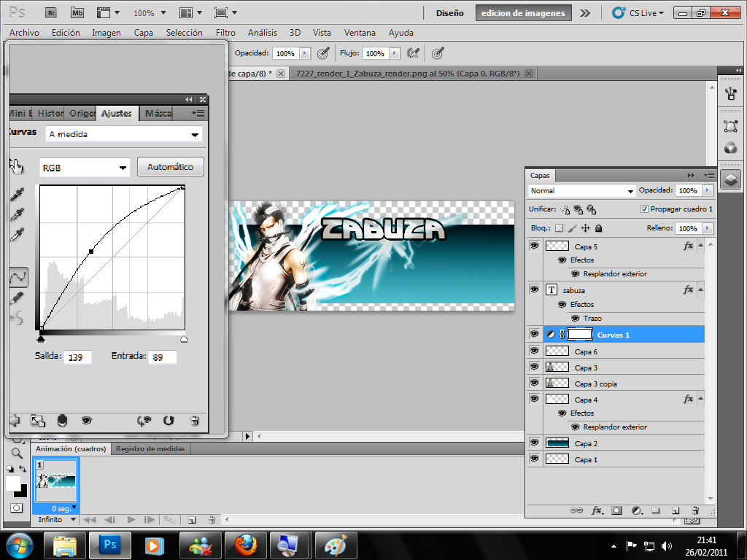The width and height of the screenshot is (747, 560).
Task: Add a layer style with the fx icon
Action: (597, 510)
